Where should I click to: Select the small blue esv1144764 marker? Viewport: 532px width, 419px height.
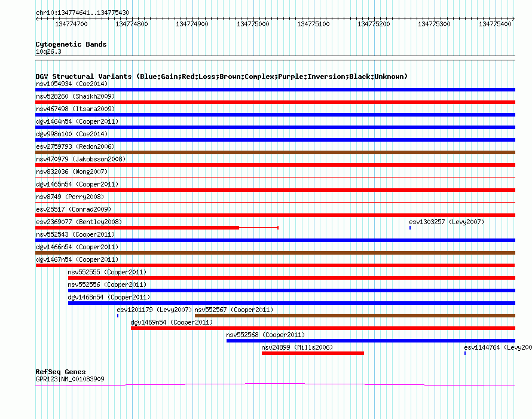(x=465, y=353)
